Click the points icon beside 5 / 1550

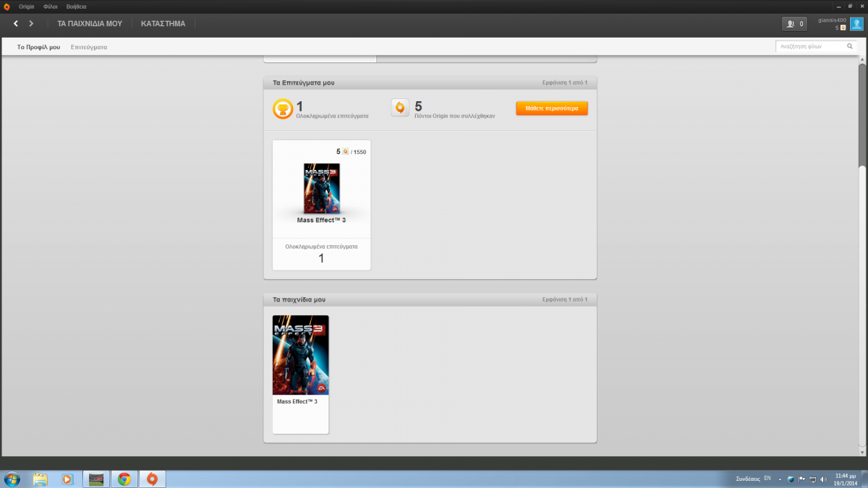point(346,152)
